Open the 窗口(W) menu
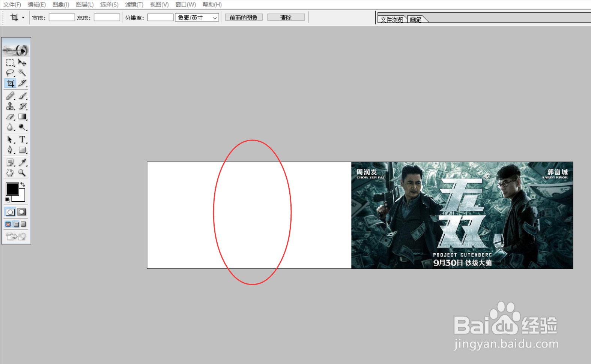This screenshot has width=591, height=364. (x=185, y=4)
